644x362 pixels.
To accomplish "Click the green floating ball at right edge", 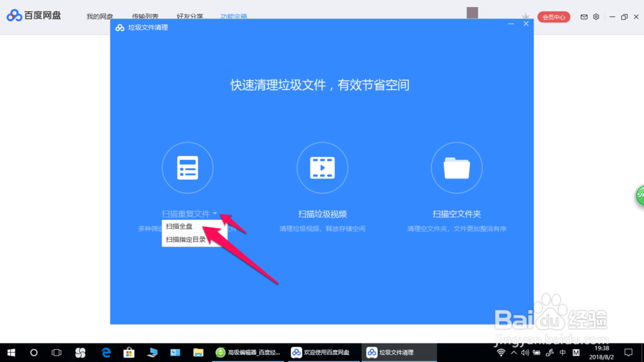I will click(x=639, y=196).
